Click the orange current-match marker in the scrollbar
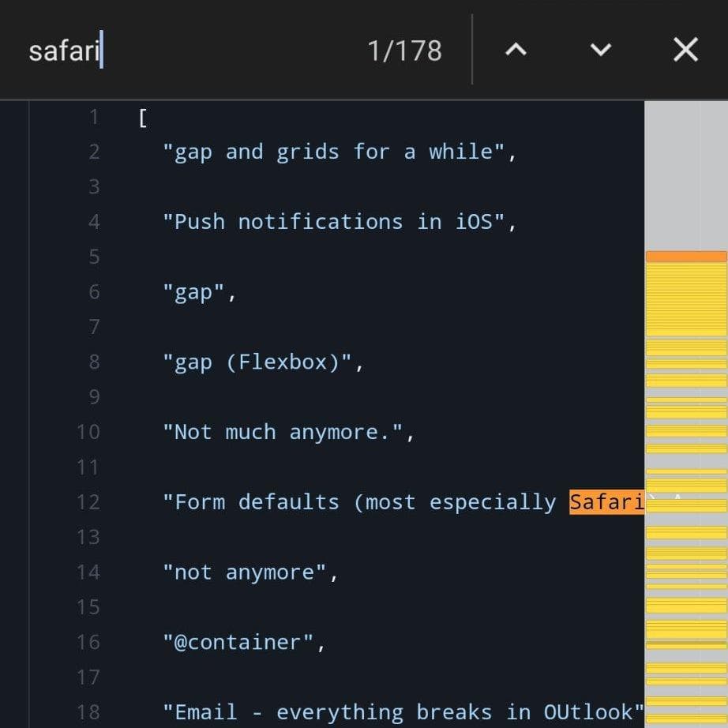Screen dimensions: 728x728 point(685,256)
